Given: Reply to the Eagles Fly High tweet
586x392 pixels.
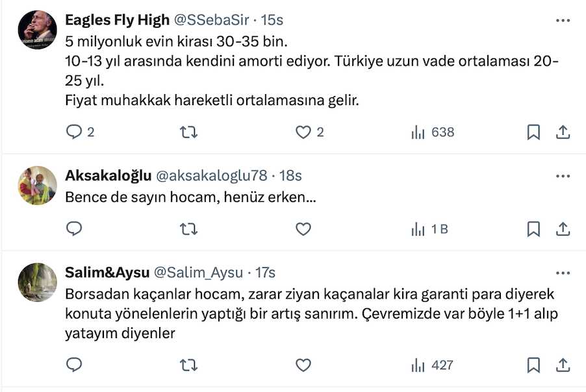Looking at the screenshot, I should [75, 132].
